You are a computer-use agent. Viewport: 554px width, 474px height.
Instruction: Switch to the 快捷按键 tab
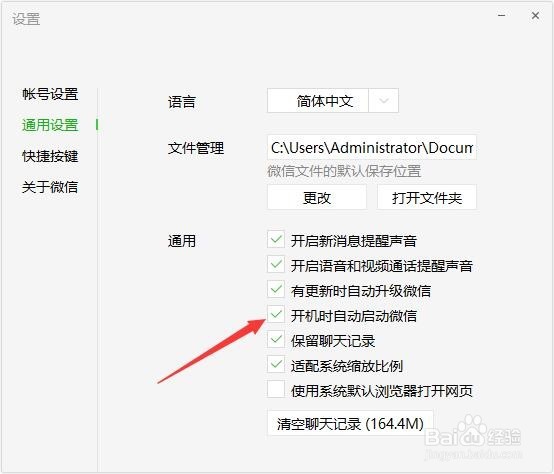[x=50, y=156]
